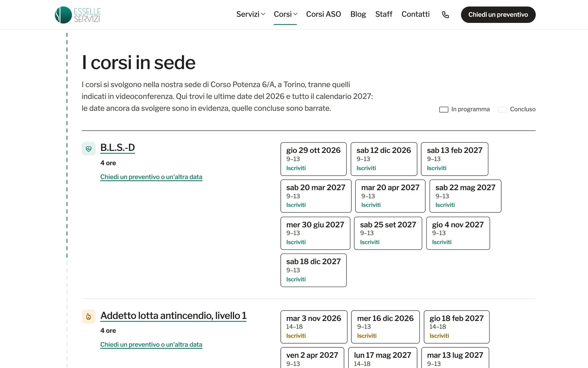Open the Corsi ASO page
This screenshot has width=588, height=368.
pos(323,14)
